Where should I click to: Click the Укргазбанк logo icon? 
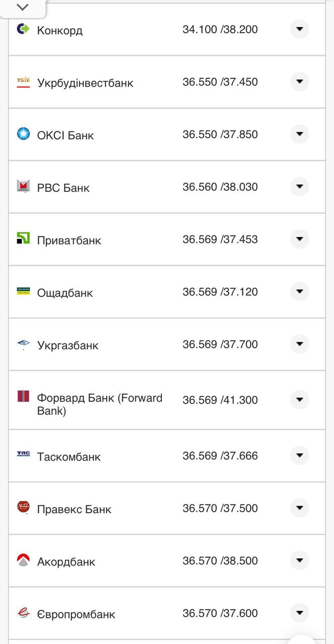click(23, 344)
